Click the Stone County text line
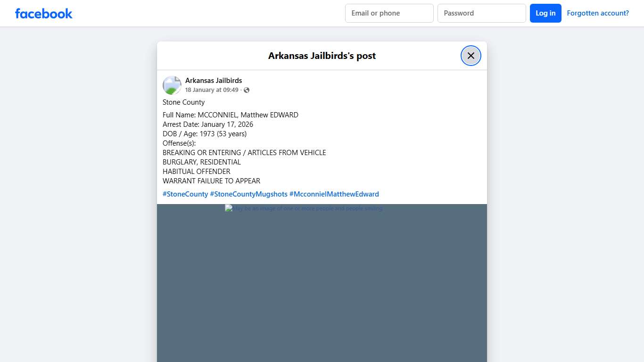This screenshot has height=362, width=644. pyautogui.click(x=184, y=102)
